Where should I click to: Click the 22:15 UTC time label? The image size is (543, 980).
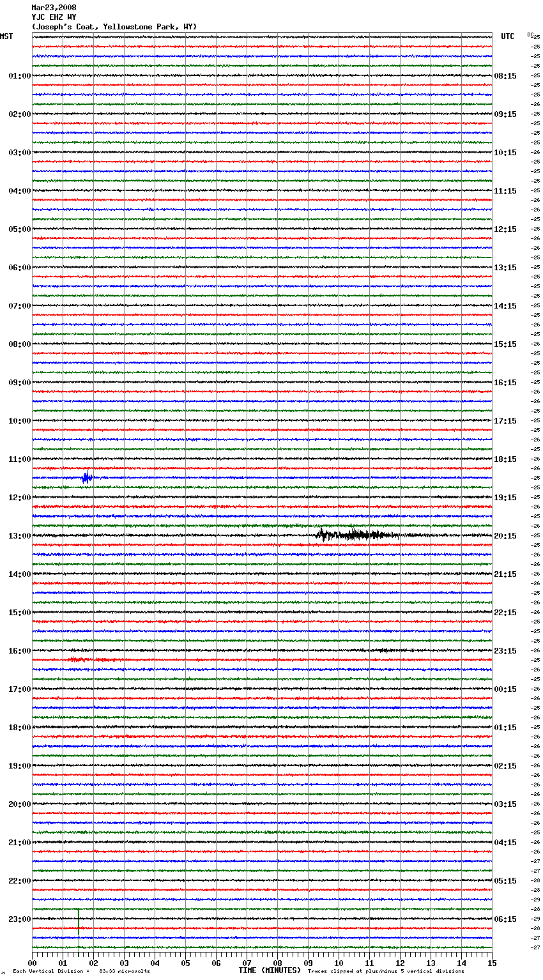pyautogui.click(x=505, y=613)
